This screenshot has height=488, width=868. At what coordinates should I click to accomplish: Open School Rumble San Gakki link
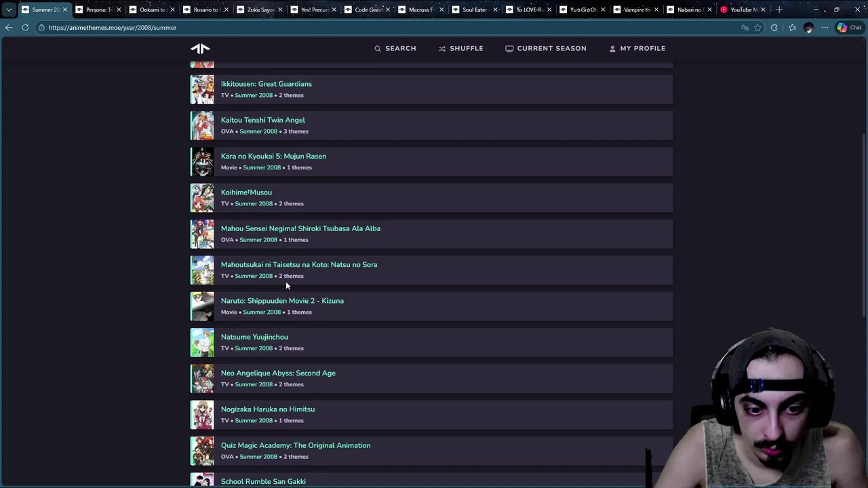[x=263, y=481]
